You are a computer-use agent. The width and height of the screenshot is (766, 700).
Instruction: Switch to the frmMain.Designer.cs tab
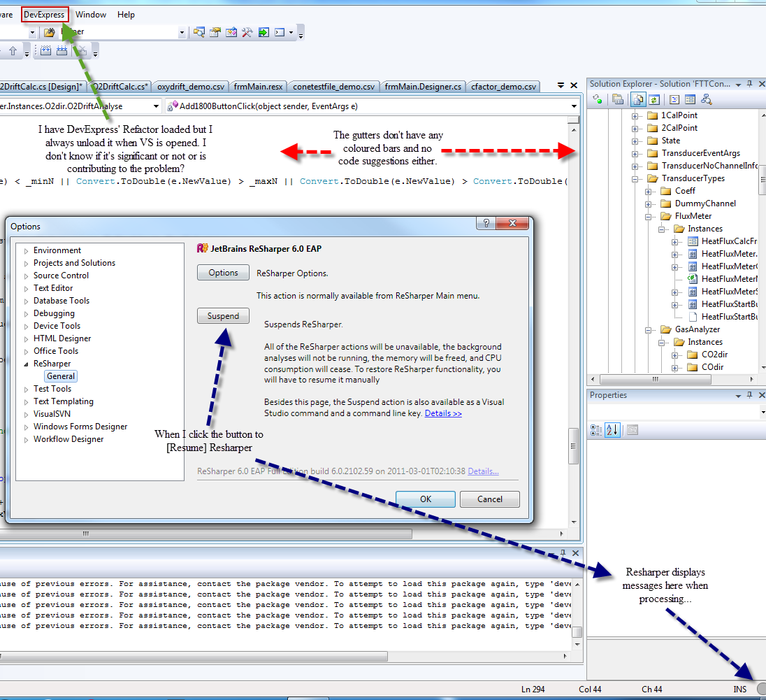423,87
